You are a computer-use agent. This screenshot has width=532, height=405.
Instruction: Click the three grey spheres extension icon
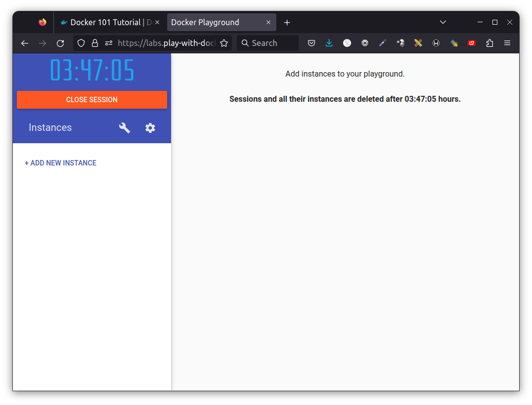pyautogui.click(x=400, y=43)
